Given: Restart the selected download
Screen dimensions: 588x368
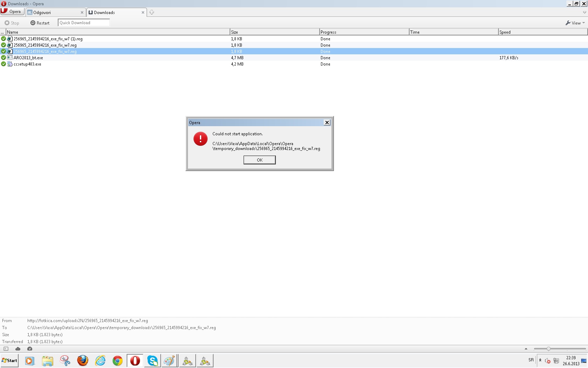Looking at the screenshot, I should tap(40, 23).
